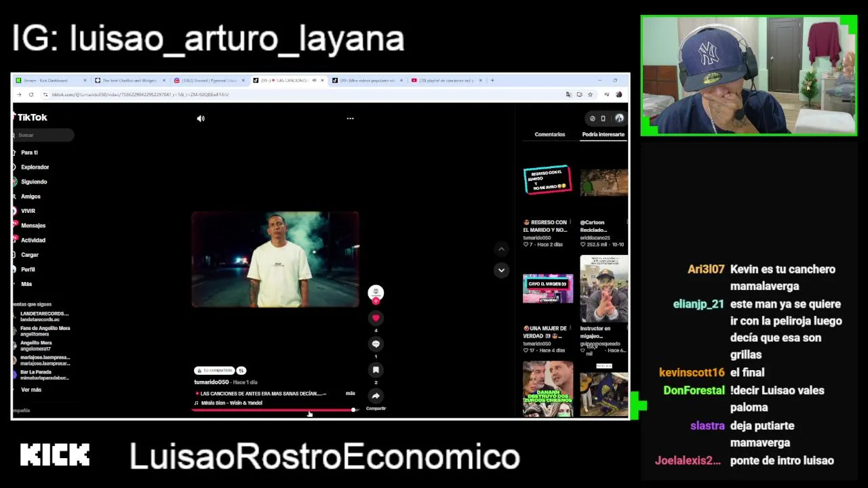This screenshot has height=488, width=868.
Task: Open video comments speech bubble icon
Action: tap(376, 344)
